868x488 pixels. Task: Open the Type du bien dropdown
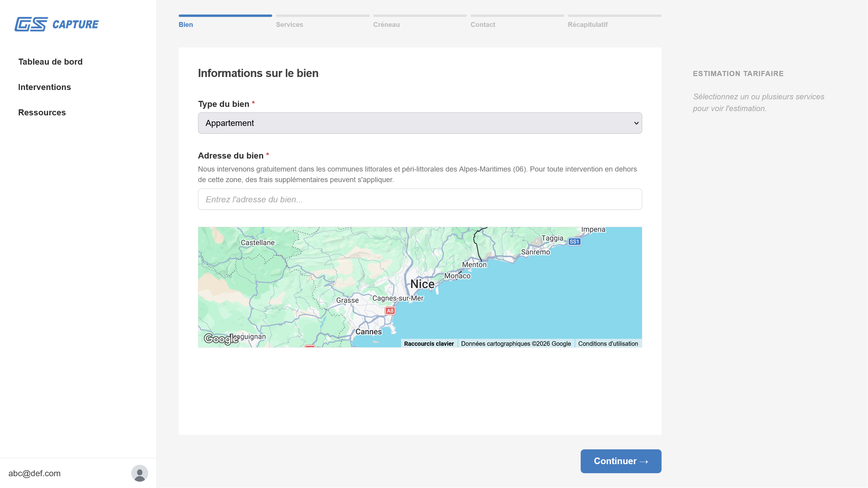[x=420, y=123]
